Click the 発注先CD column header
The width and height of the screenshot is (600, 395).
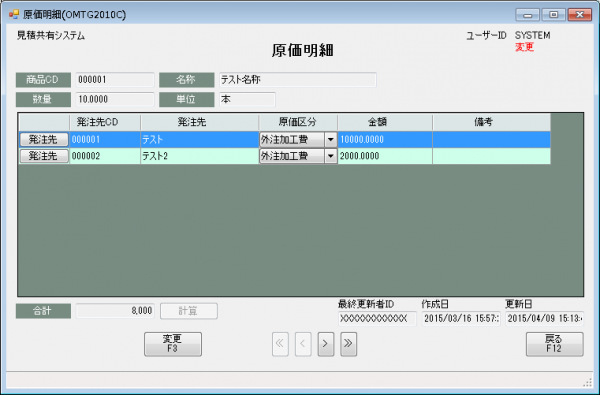click(x=105, y=122)
